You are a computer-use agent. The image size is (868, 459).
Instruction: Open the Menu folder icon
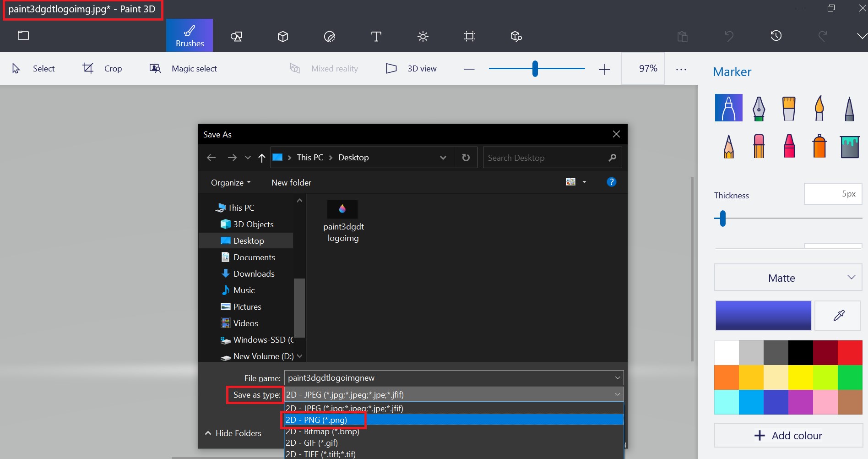click(23, 35)
